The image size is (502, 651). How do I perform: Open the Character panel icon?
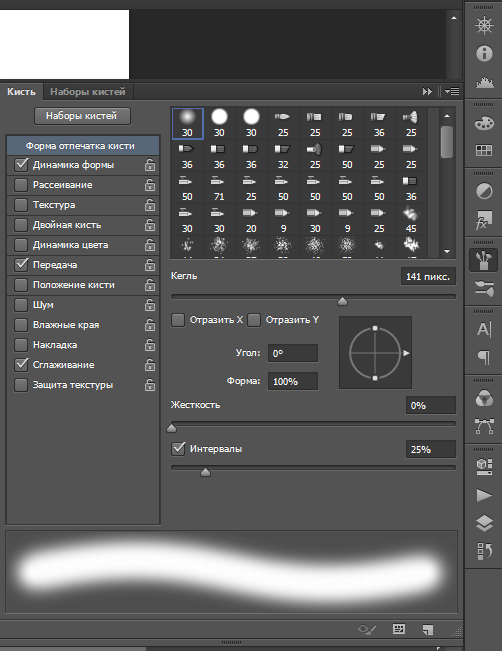[484, 329]
